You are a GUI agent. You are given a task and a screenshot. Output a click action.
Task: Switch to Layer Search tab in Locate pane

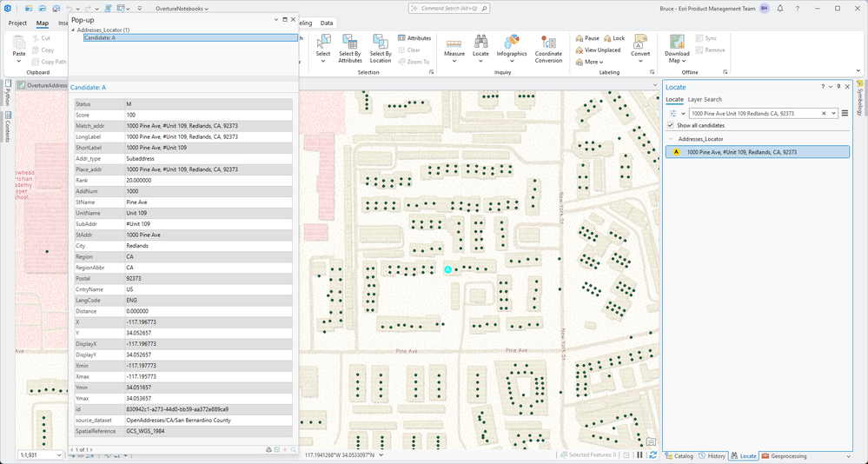click(x=705, y=99)
